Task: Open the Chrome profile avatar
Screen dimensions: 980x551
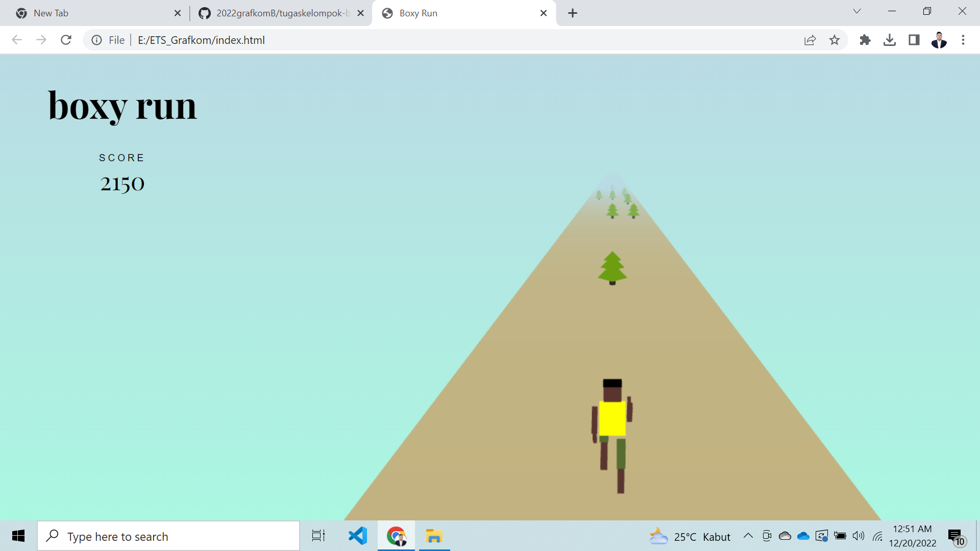Action: coord(940,40)
